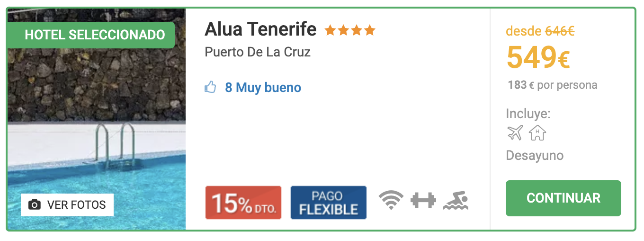Click the Pago Flexible badge
This screenshot has height=241, width=644.
pyautogui.click(x=328, y=203)
